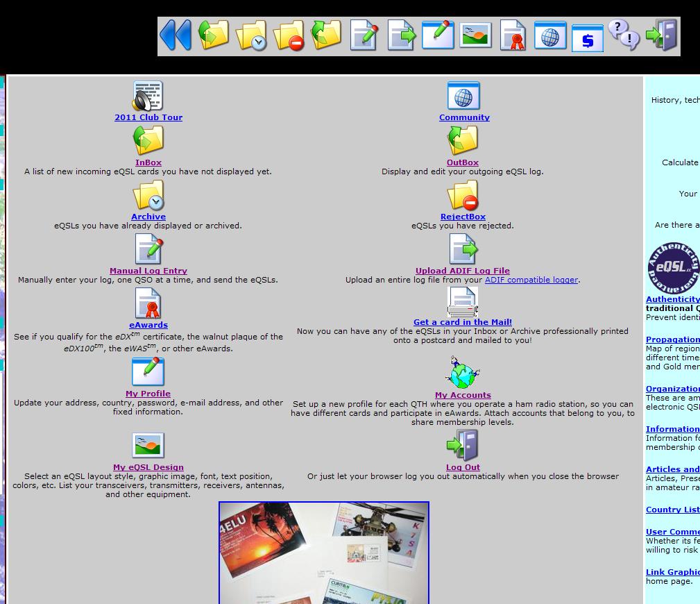This screenshot has height=604, width=700.
Task: Open the 2011 Club Tour link
Action: [x=148, y=117]
